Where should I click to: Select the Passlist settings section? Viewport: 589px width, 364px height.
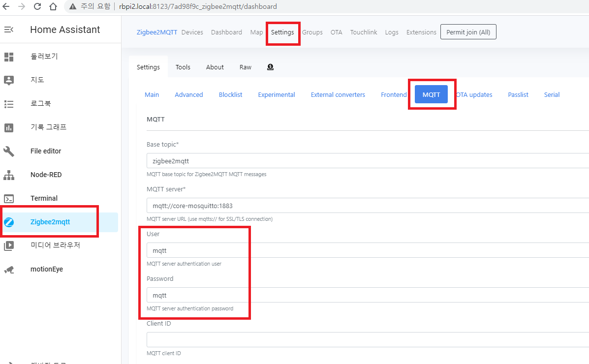(518, 94)
